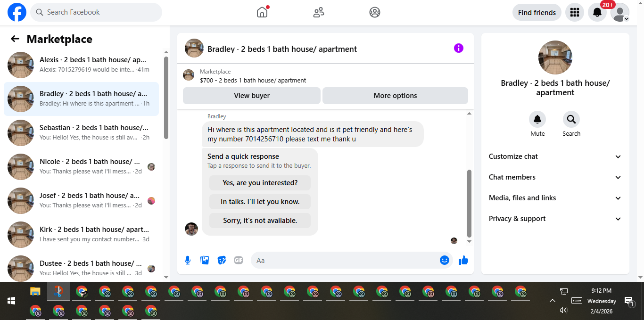The width and height of the screenshot is (644, 320).
Task: Expand Media, files and links section
Action: point(555,198)
